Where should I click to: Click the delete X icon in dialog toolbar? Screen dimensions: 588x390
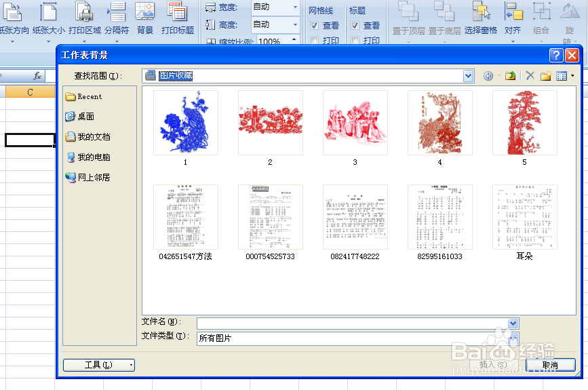[x=530, y=76]
